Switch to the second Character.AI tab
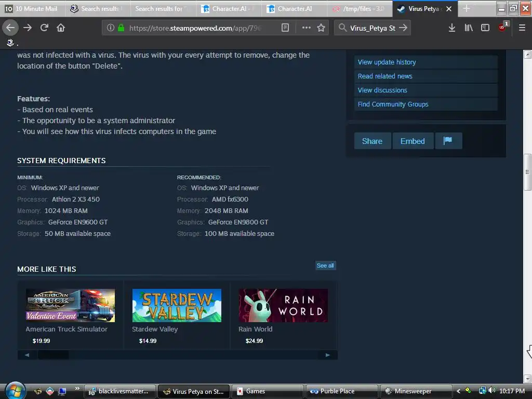The height and width of the screenshot is (399, 532). (x=294, y=9)
